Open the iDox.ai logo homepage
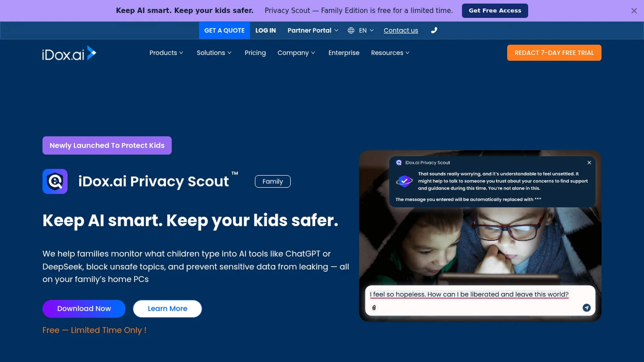The height and width of the screenshot is (362, 644). tap(69, 53)
